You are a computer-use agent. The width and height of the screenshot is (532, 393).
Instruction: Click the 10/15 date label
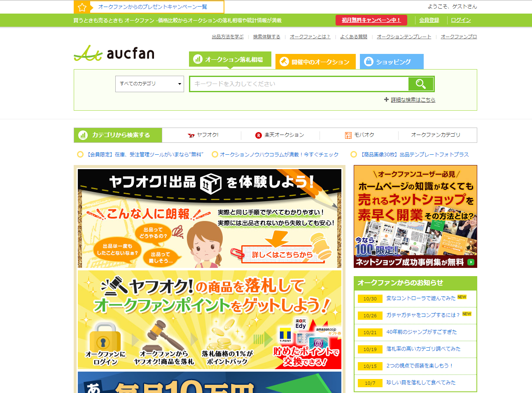[370, 366]
